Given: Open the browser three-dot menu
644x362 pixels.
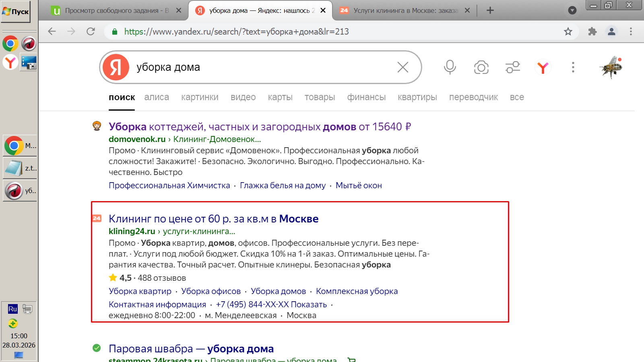Looking at the screenshot, I should pyautogui.click(x=631, y=31).
